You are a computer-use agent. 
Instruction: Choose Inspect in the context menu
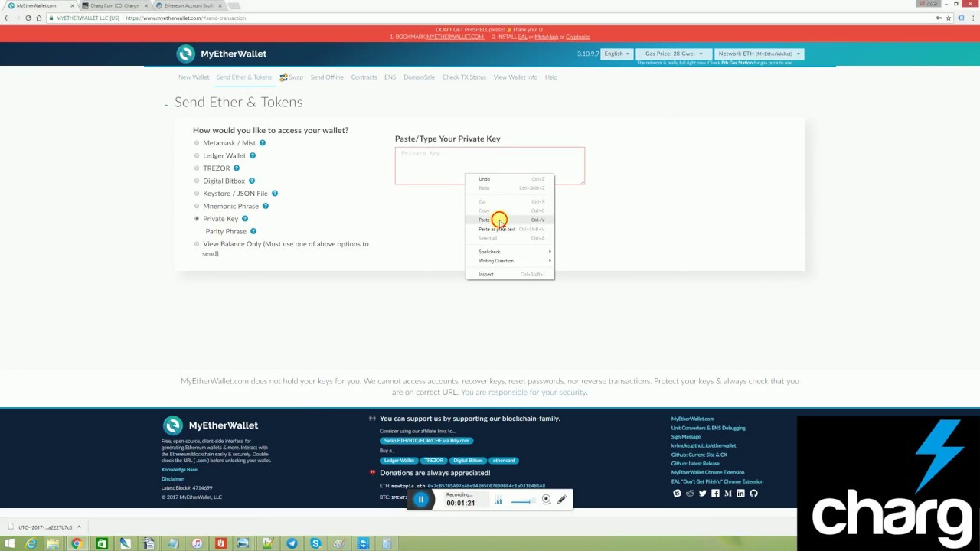[x=509, y=274]
